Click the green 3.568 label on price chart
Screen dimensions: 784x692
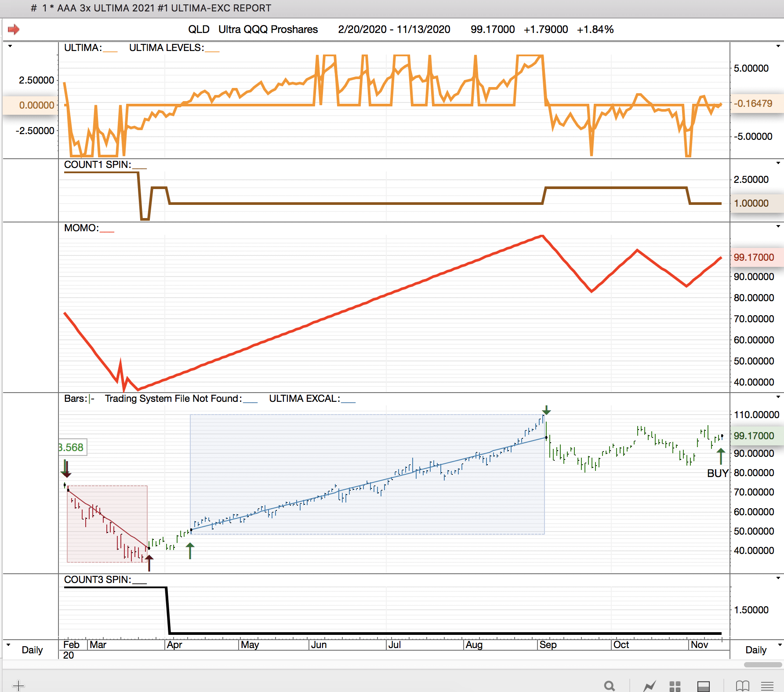coord(72,447)
